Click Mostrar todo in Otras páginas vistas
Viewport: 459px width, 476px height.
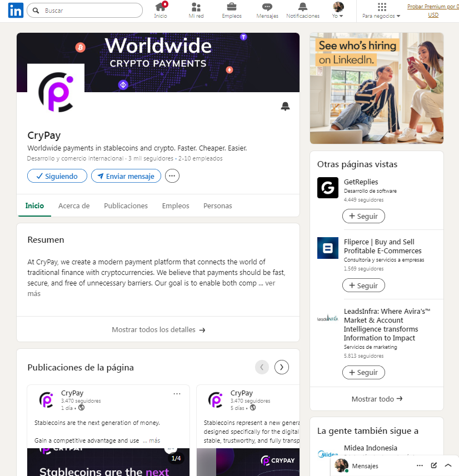(377, 399)
